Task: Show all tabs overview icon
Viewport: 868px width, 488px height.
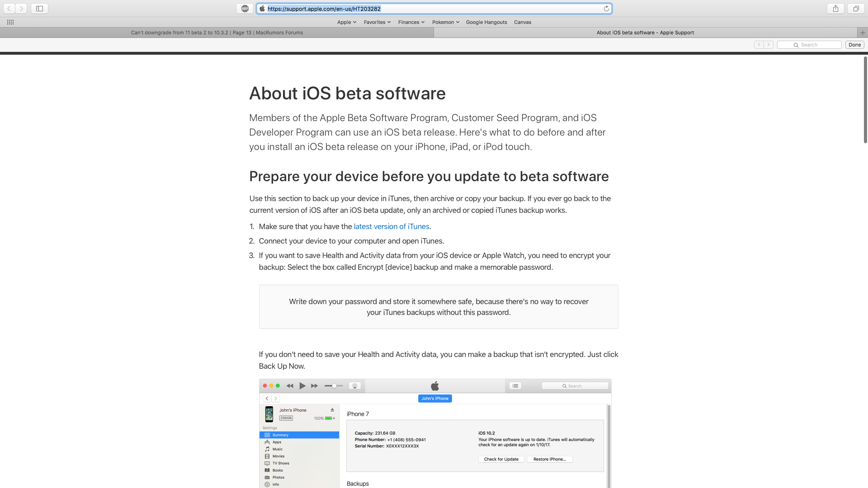Action: [x=856, y=9]
